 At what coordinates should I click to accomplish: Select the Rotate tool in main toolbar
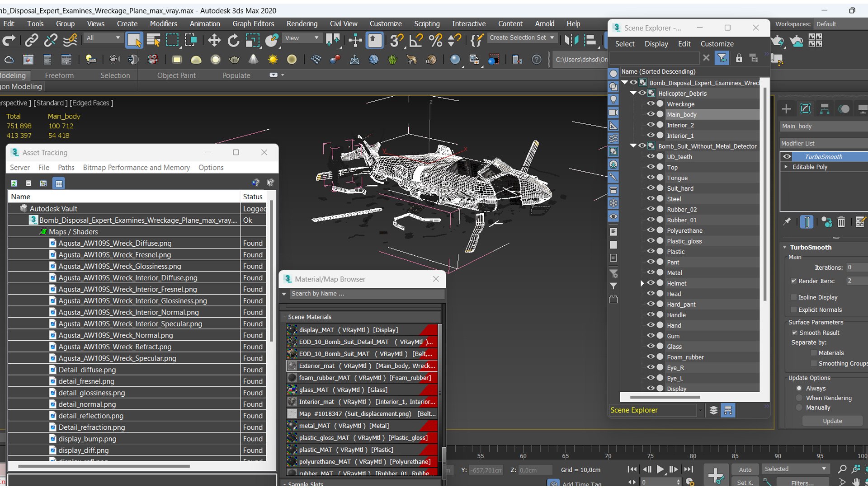pos(233,41)
